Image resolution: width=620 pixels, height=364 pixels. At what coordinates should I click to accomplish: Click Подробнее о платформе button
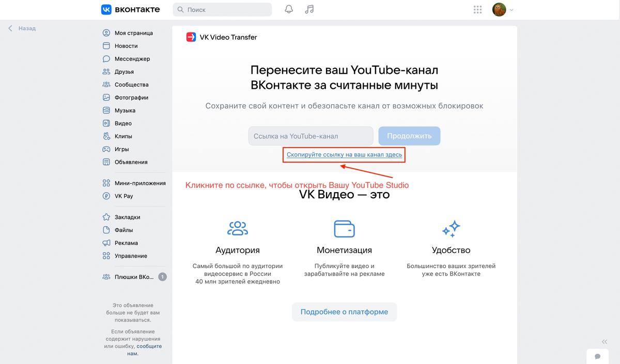[344, 312]
